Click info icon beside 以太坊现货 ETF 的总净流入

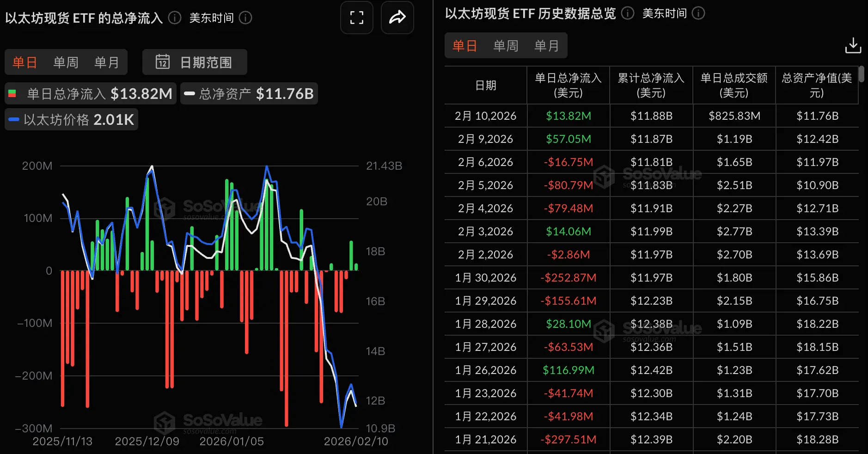(175, 18)
